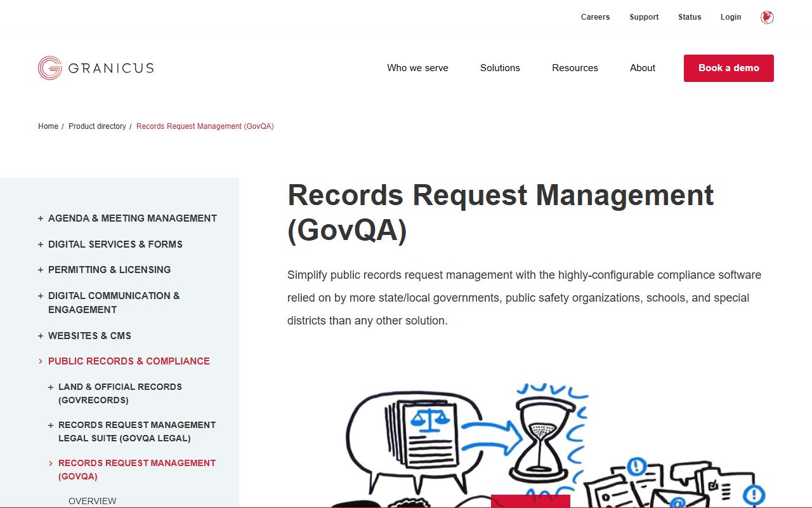Click Records Request Management (GovQA) breadcrumb

point(205,126)
